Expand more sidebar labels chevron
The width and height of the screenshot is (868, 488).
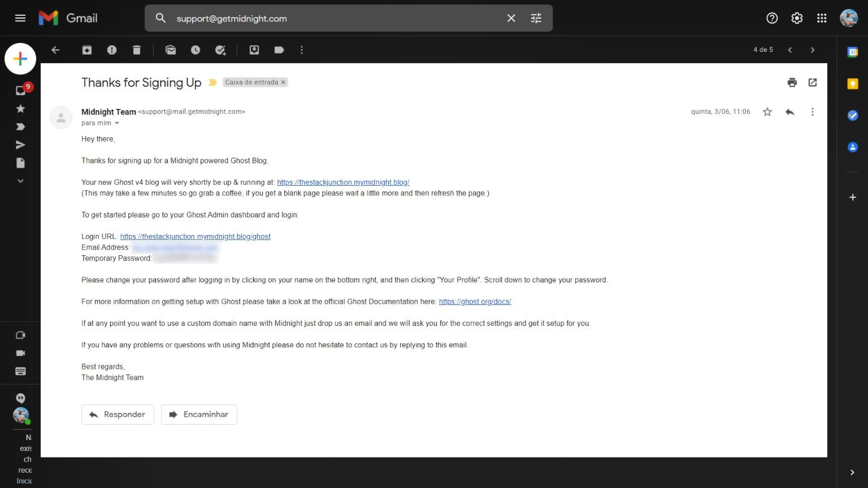[x=20, y=181]
